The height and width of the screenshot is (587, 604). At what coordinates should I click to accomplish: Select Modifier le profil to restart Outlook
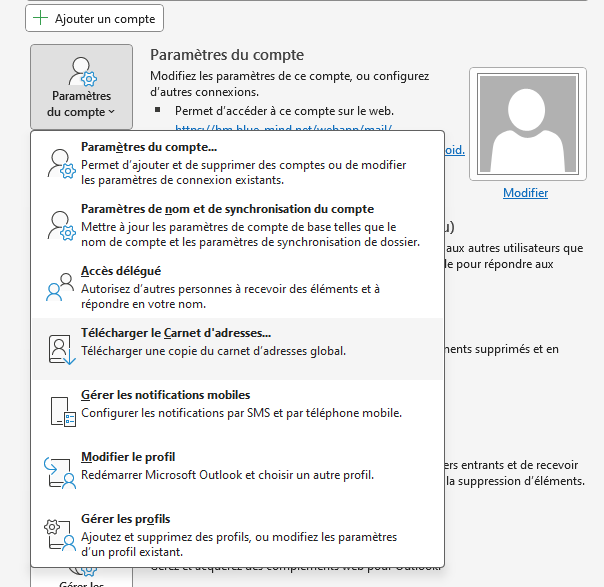[128, 457]
